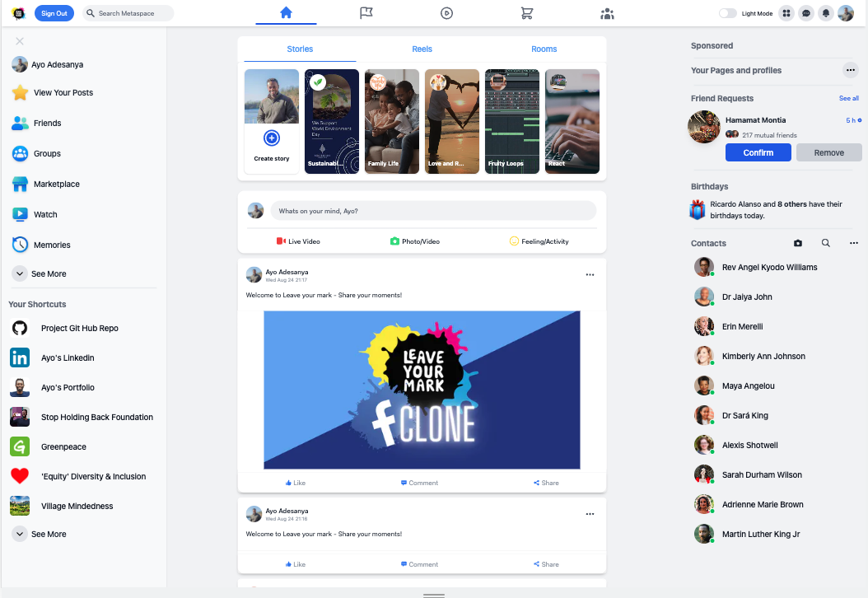Open the Fruity Loops story thumbnail
868x598 pixels.
tap(512, 121)
